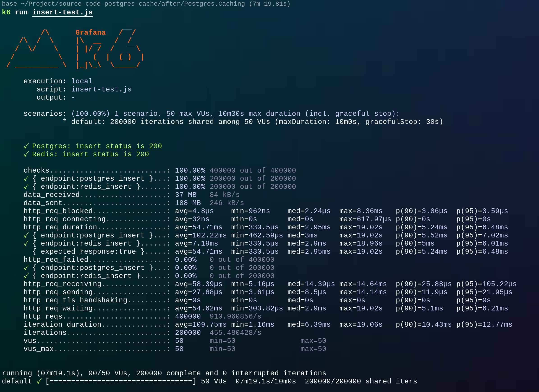Screen dimensions: 539x392
Task: Click the k6 command word in prompt
Action: (x=6, y=12)
